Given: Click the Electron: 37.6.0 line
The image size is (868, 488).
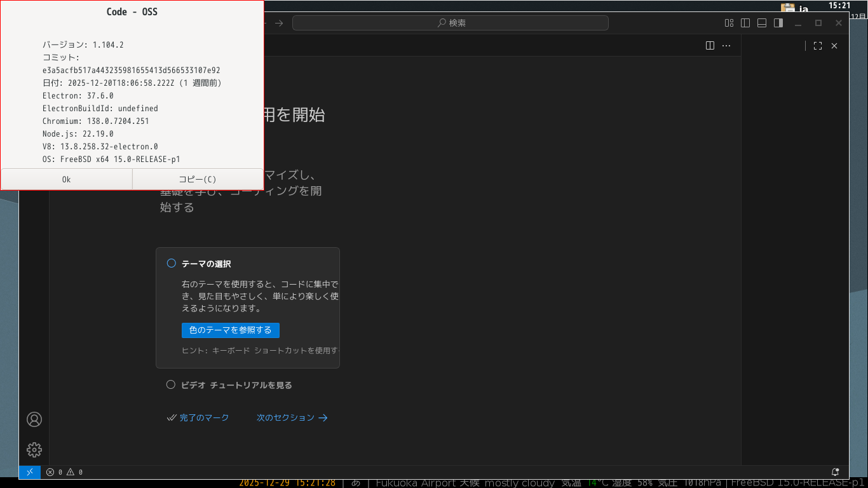Looking at the screenshot, I should point(78,95).
